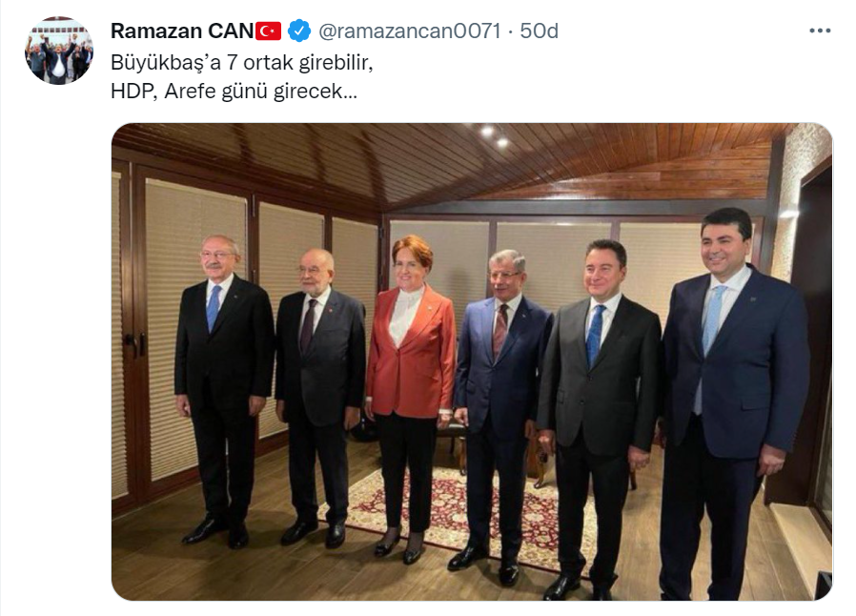The image size is (856, 616).
Task: Click the tweet line "Büyükbaş'a 7 ortak girebilir,"
Action: tap(242, 62)
